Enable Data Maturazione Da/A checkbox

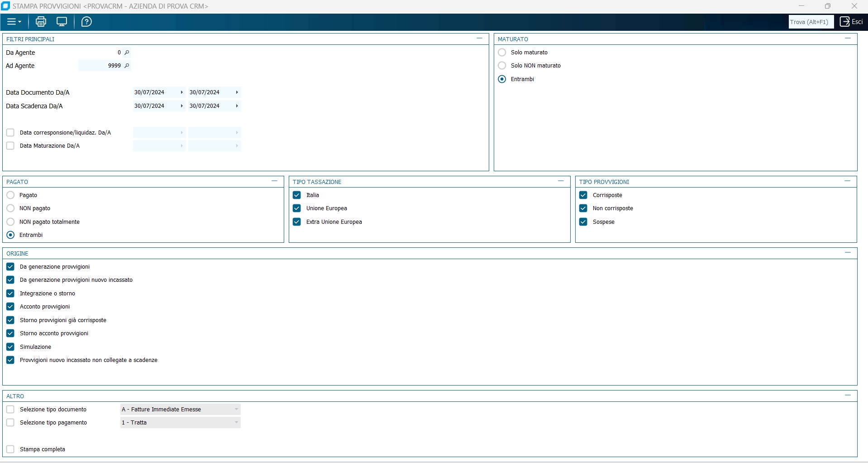pos(10,146)
